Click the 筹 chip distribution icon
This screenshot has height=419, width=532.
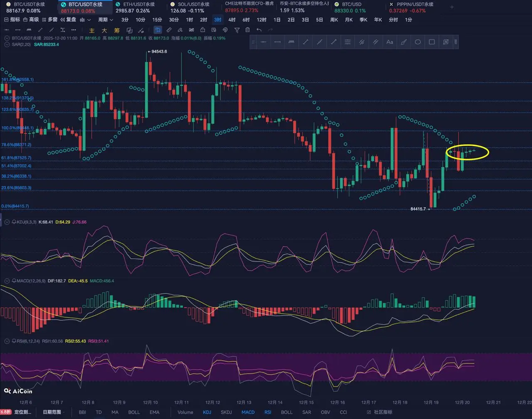[117, 30]
